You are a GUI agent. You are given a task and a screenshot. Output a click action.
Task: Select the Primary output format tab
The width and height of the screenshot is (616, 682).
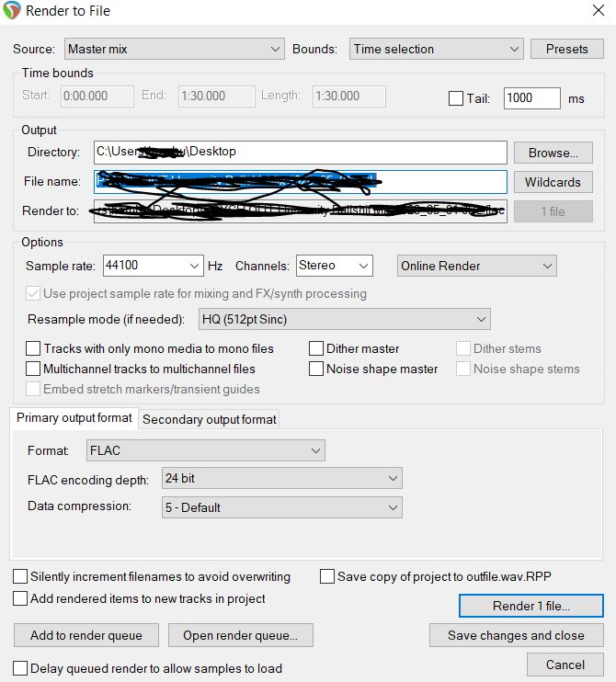[x=74, y=418]
